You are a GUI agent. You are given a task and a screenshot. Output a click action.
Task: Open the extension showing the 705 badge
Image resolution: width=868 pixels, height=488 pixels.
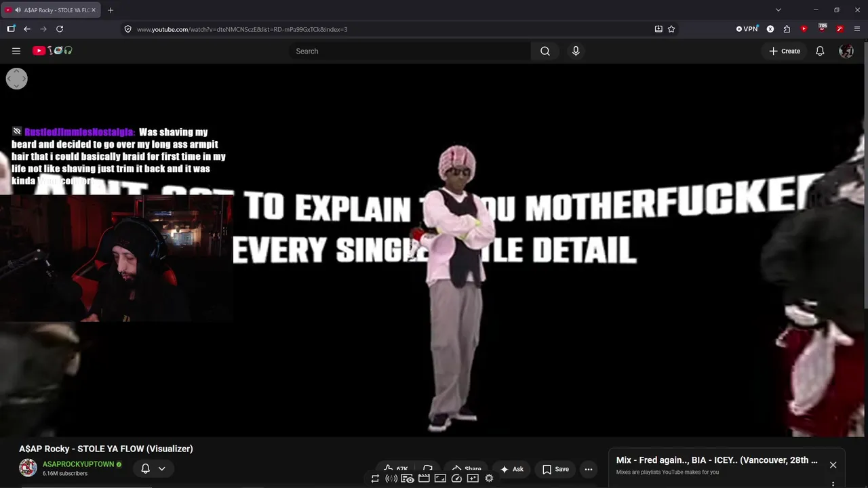click(822, 28)
